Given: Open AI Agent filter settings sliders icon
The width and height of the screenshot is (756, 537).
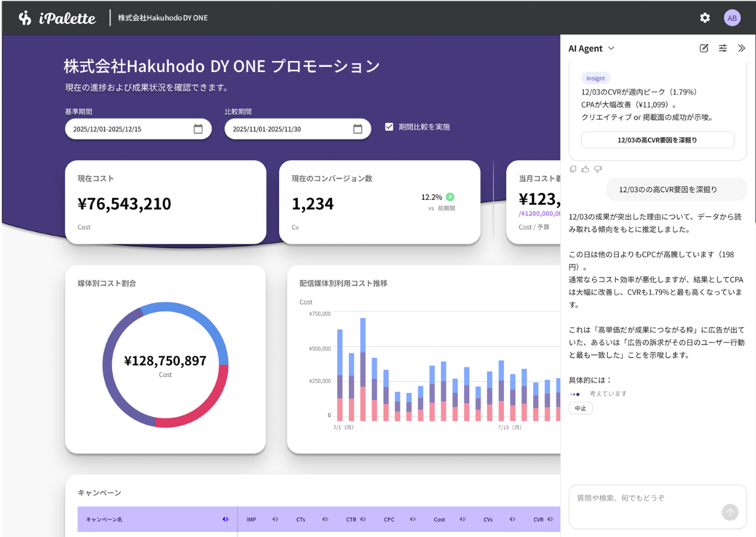Looking at the screenshot, I should tap(723, 49).
